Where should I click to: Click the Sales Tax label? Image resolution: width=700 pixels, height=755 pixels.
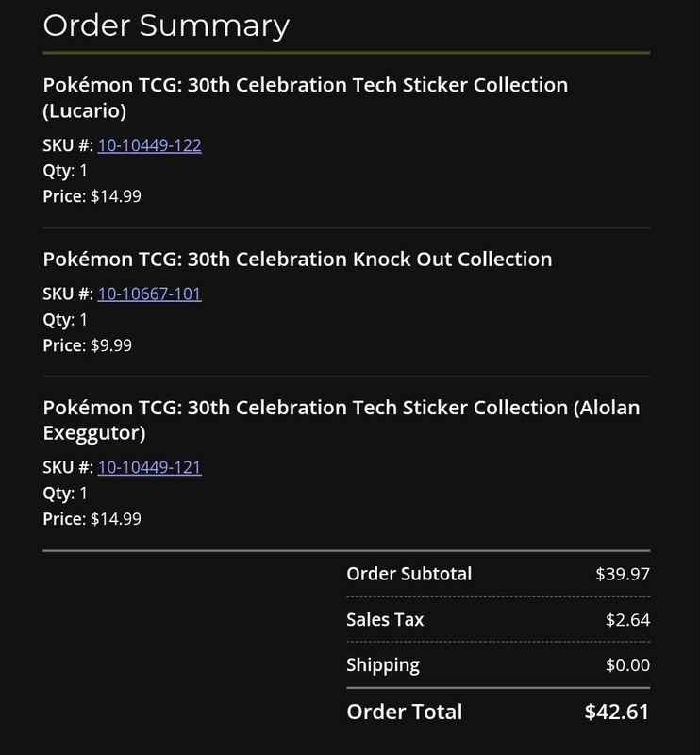(385, 620)
